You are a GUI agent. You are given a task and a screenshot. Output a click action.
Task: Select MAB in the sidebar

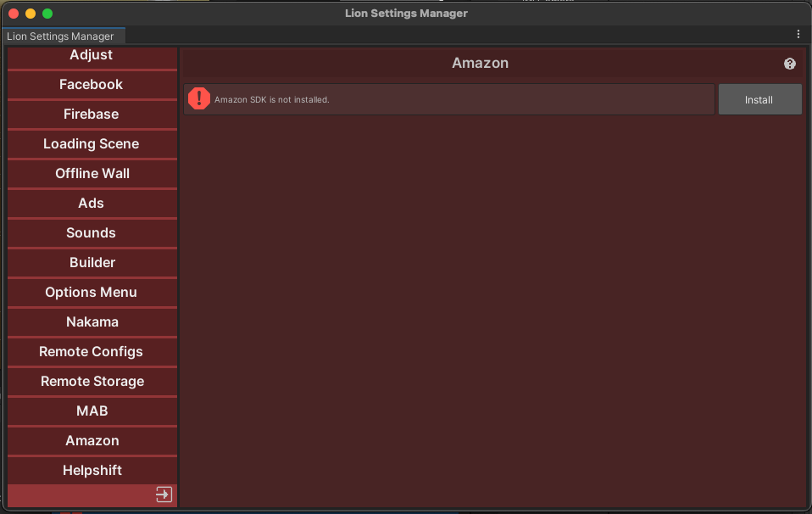click(x=92, y=411)
